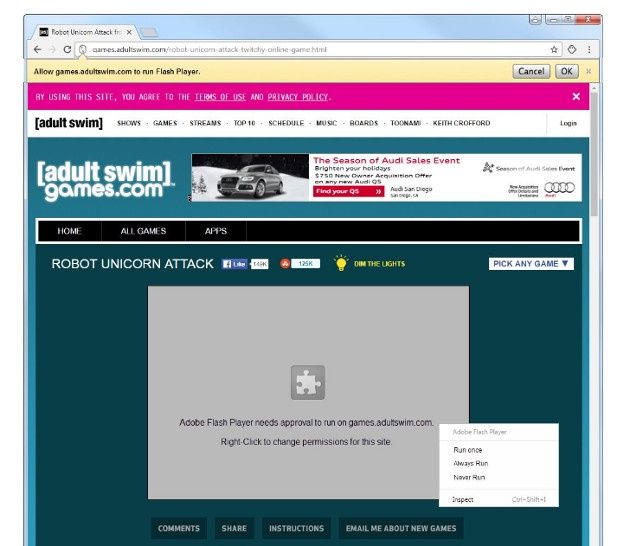Viewport: 630px width, 546px height.
Task: Click EMAIL ME ABOUT NEW GAMES
Action: click(401, 528)
